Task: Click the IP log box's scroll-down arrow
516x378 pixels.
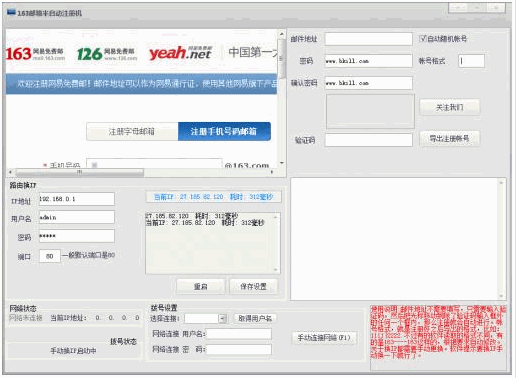Action: pyautogui.click(x=276, y=269)
